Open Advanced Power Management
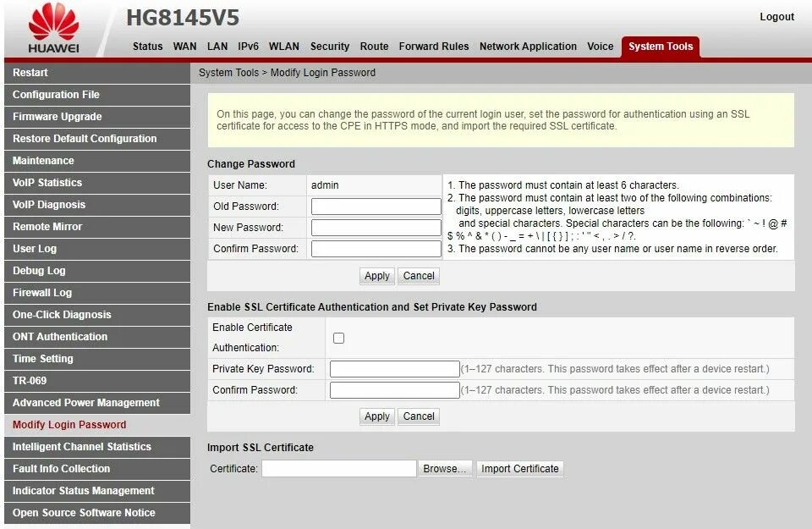This screenshot has width=812, height=529. point(97,403)
